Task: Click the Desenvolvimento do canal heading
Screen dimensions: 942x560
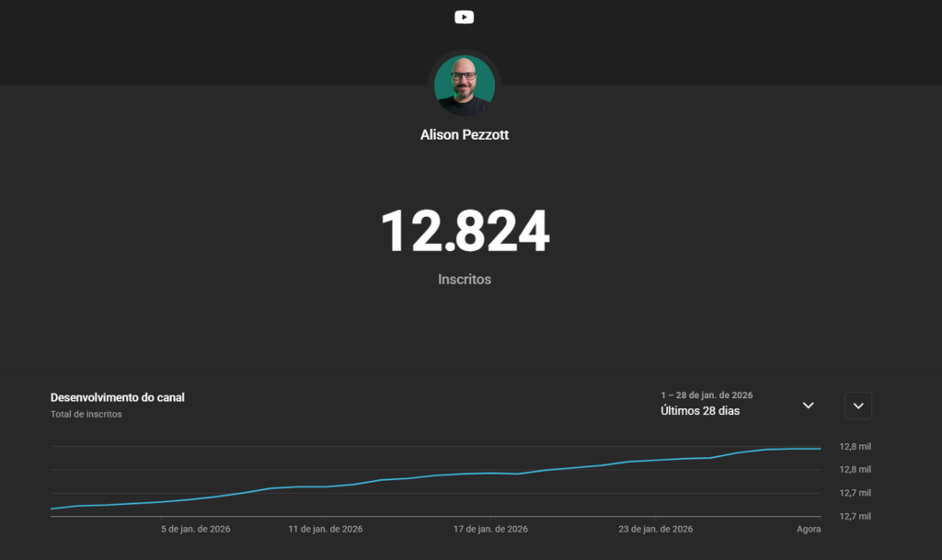Action: [x=118, y=398]
